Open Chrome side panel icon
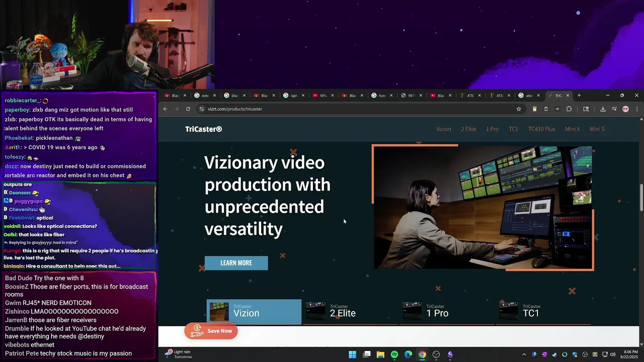The width and height of the screenshot is (644, 362). coord(586,109)
